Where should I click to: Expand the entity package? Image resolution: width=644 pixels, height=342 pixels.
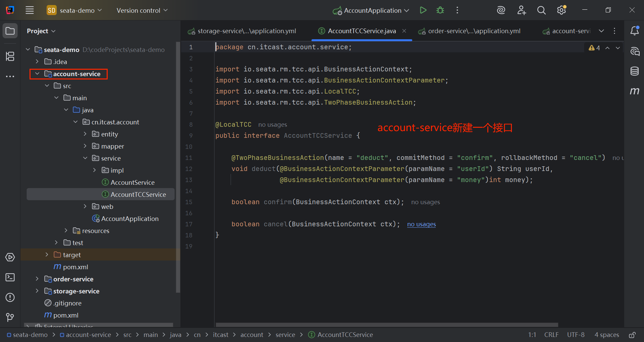coord(85,134)
